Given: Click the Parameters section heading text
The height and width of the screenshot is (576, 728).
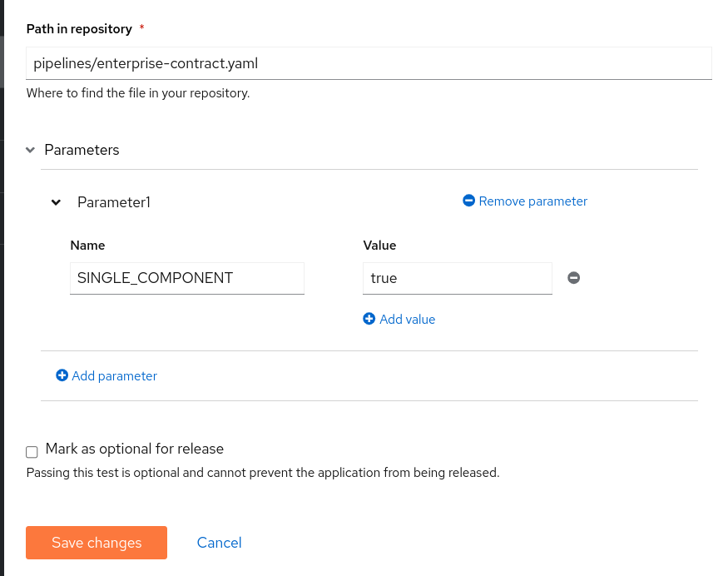Looking at the screenshot, I should pyautogui.click(x=82, y=150).
